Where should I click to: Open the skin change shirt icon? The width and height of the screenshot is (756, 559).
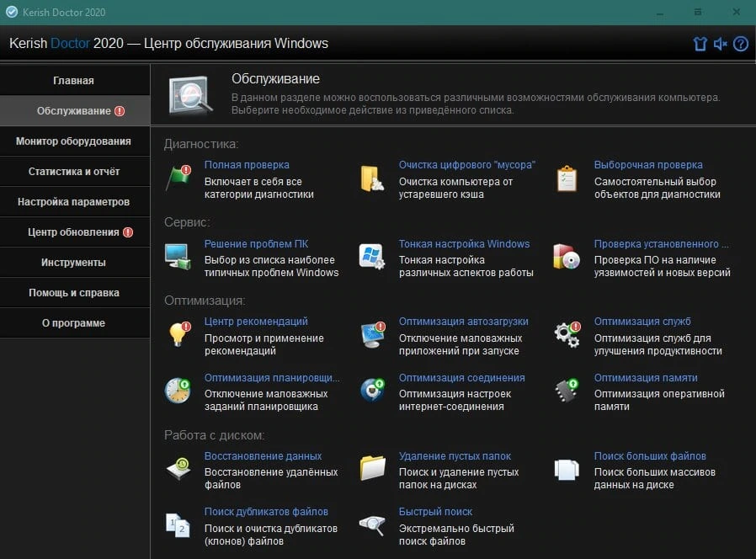[700, 44]
